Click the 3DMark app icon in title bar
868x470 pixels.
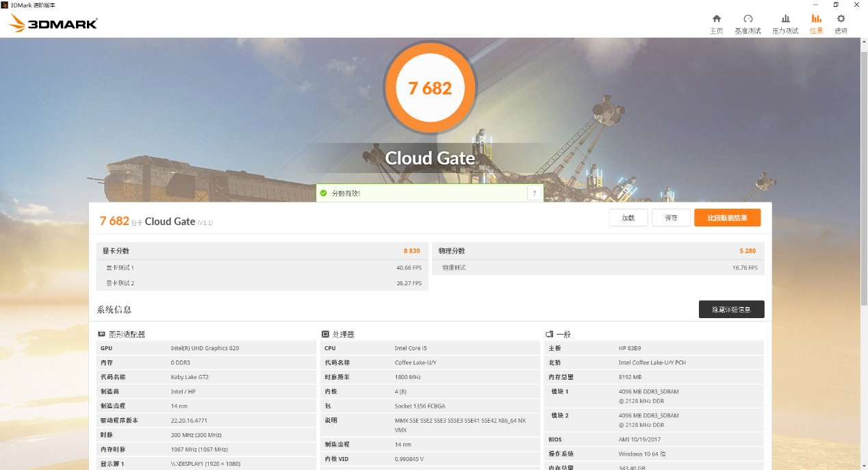point(5,4)
